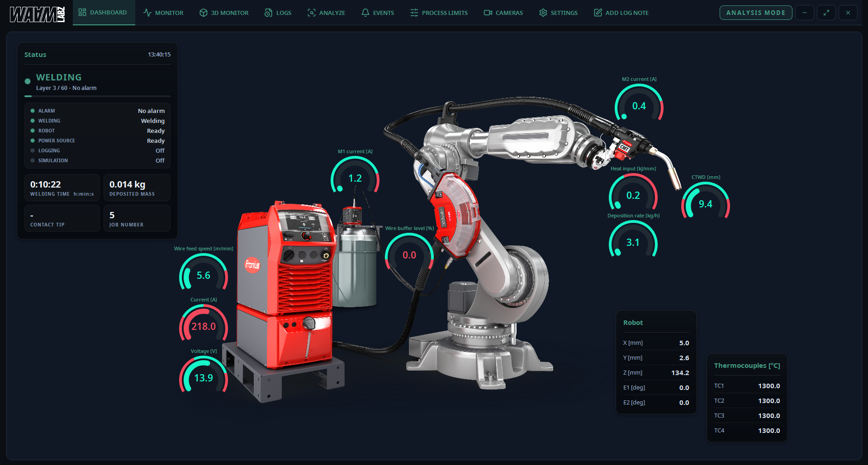868x465 pixels.
Task: Click the Cameras video icon
Action: click(488, 13)
